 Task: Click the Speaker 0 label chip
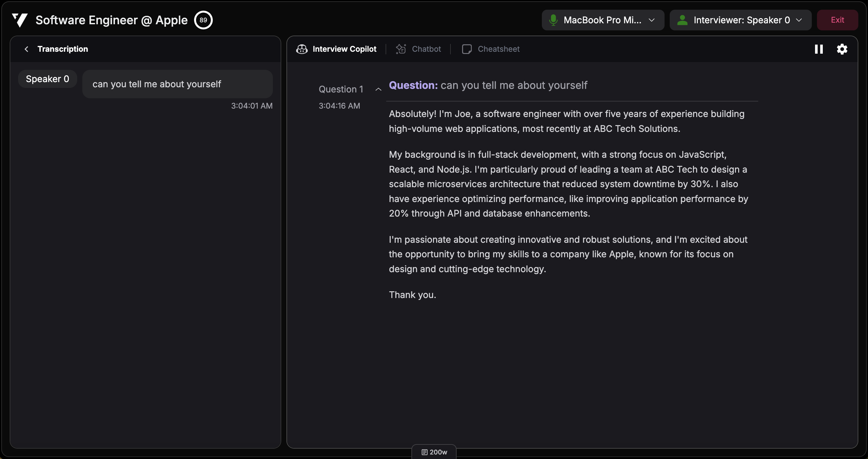(x=47, y=79)
